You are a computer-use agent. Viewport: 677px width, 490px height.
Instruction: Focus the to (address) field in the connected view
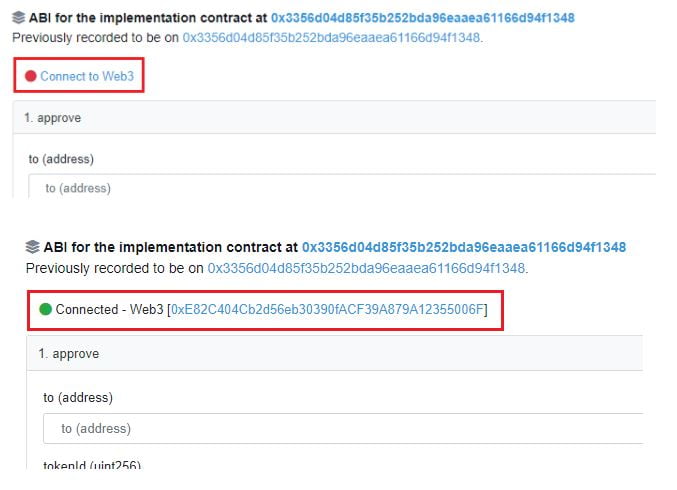340,428
